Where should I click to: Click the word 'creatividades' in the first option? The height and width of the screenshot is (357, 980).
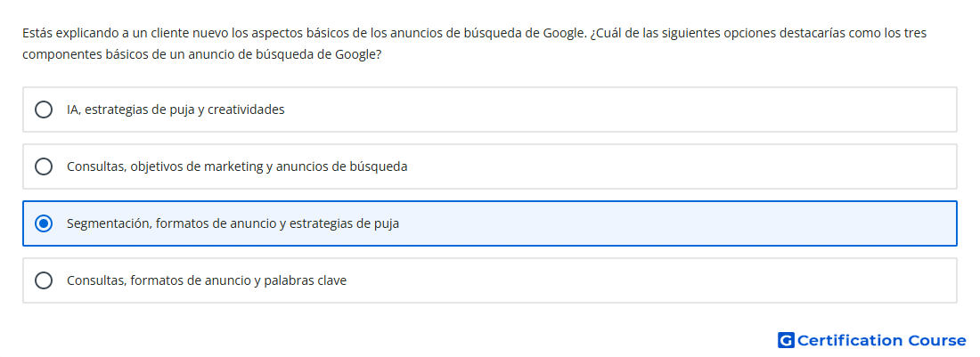(x=246, y=110)
